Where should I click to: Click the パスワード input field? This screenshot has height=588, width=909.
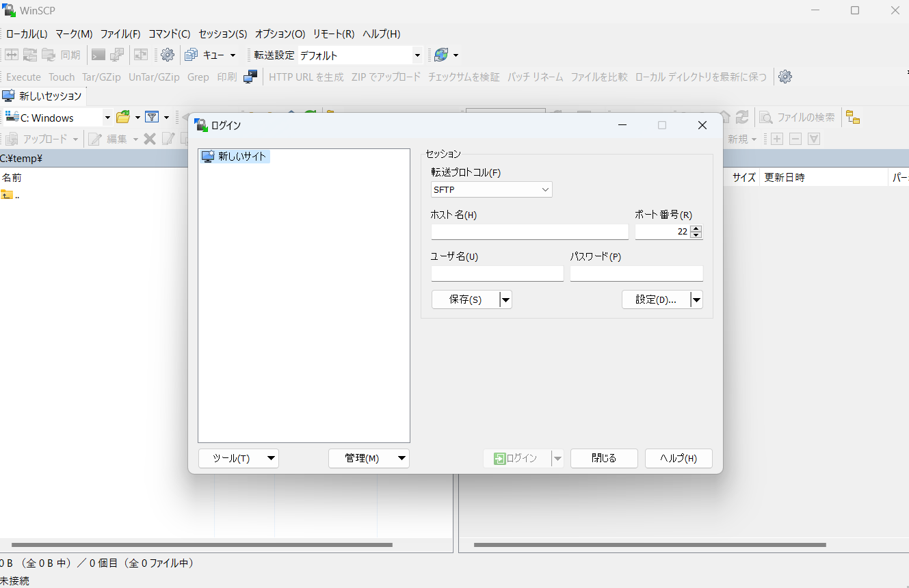tap(637, 273)
